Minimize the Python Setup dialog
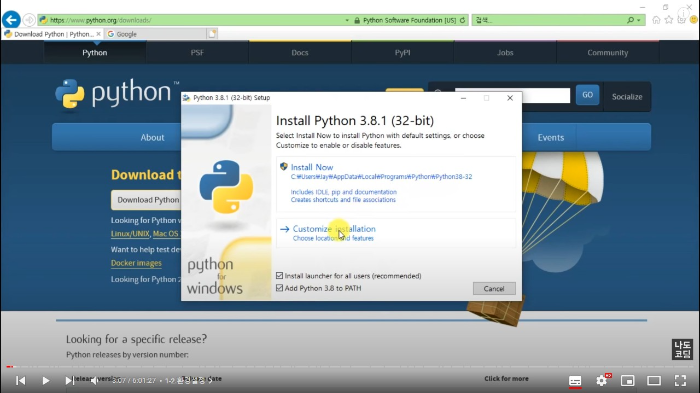 click(463, 98)
